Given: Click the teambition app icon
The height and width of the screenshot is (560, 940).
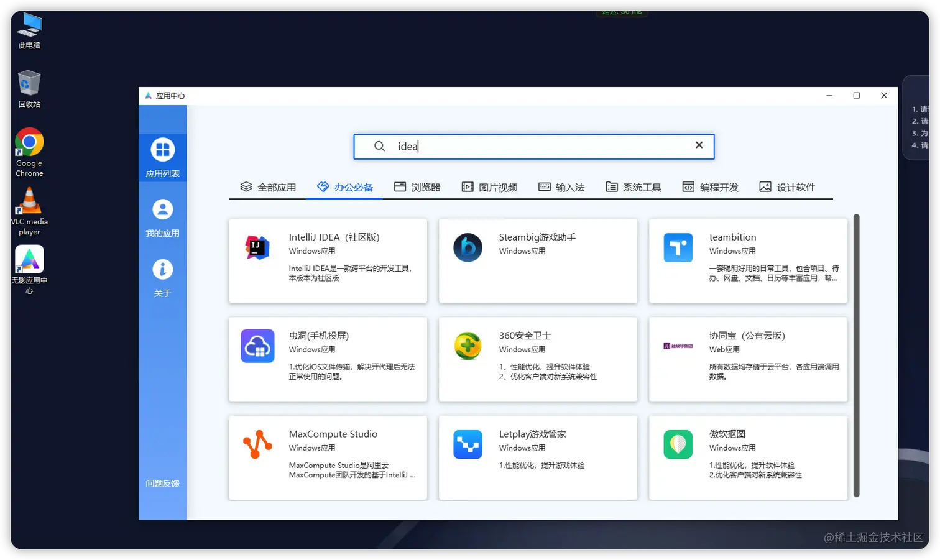Looking at the screenshot, I should (678, 247).
